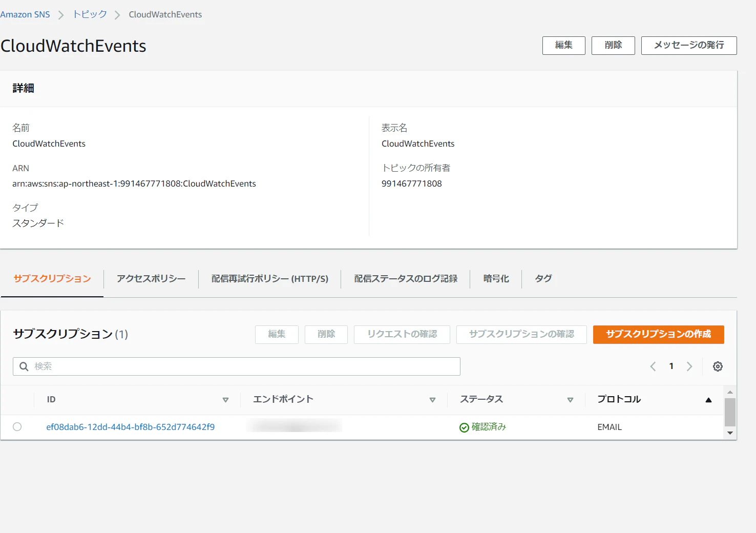Click リクエストの確認 button

pyautogui.click(x=402, y=334)
